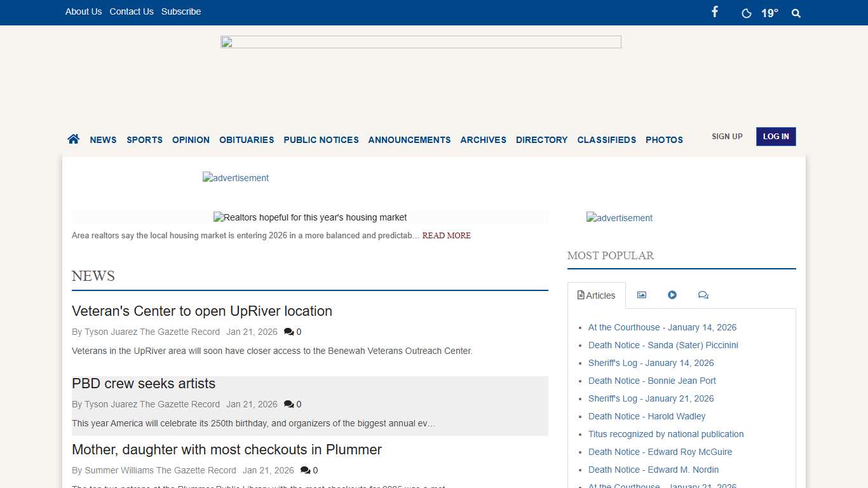This screenshot has height=488, width=868.
Task: Click the Log In button
Action: [x=775, y=137]
